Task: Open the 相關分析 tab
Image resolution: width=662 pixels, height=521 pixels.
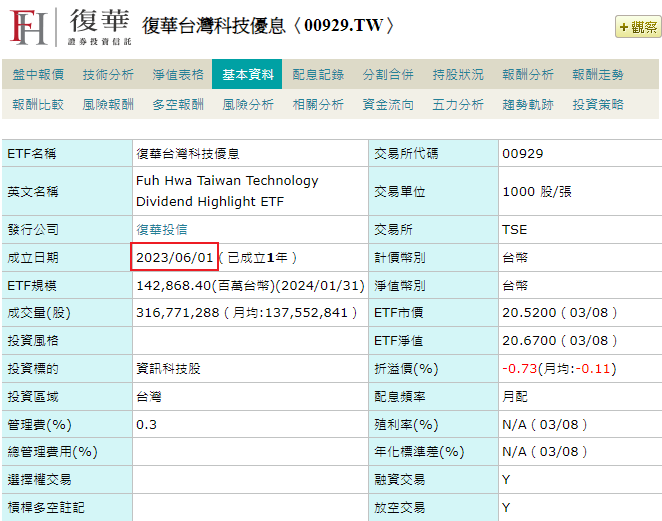Action: (318, 104)
